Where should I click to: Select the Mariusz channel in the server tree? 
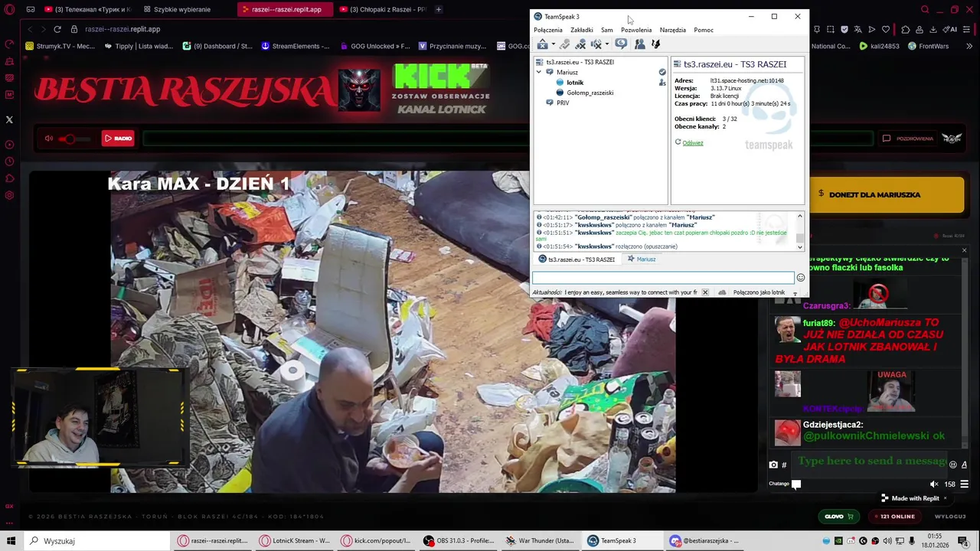(x=567, y=72)
